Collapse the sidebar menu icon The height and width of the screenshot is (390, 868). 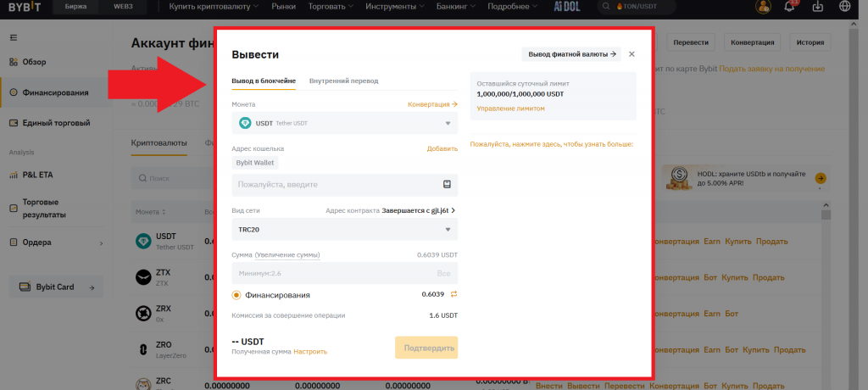(x=14, y=37)
